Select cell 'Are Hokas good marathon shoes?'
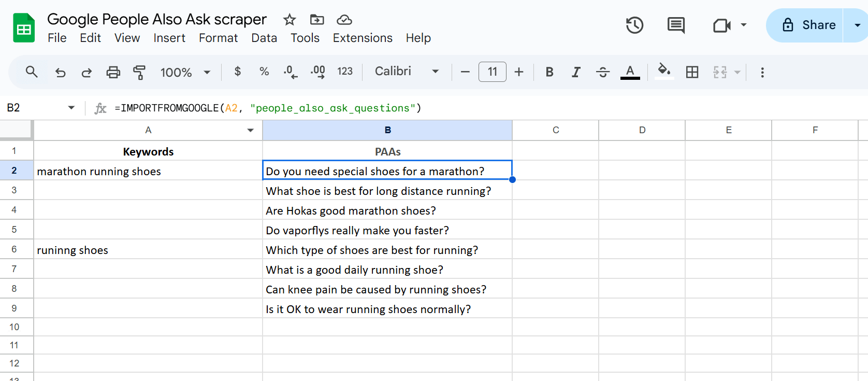Screen dimensions: 868x381 pos(387,210)
